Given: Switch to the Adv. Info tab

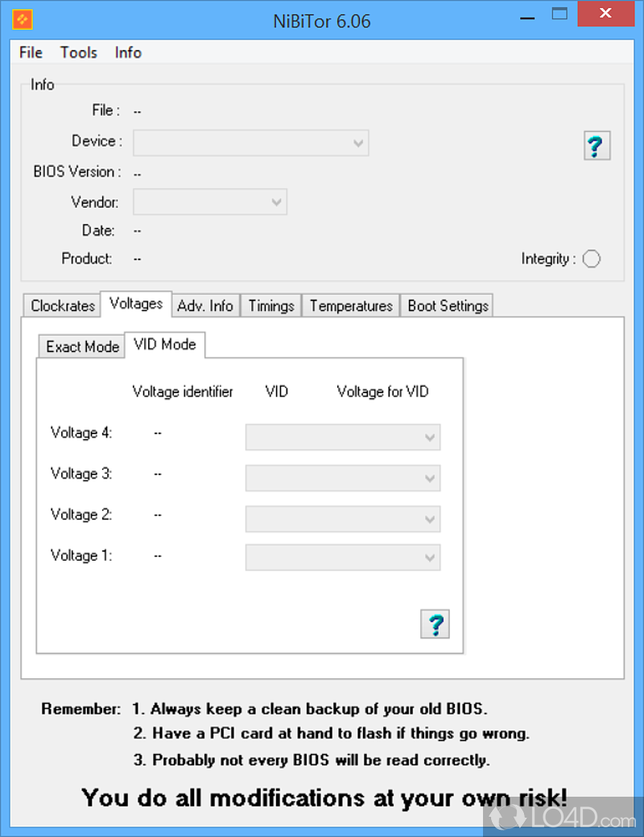Looking at the screenshot, I should coord(205,306).
